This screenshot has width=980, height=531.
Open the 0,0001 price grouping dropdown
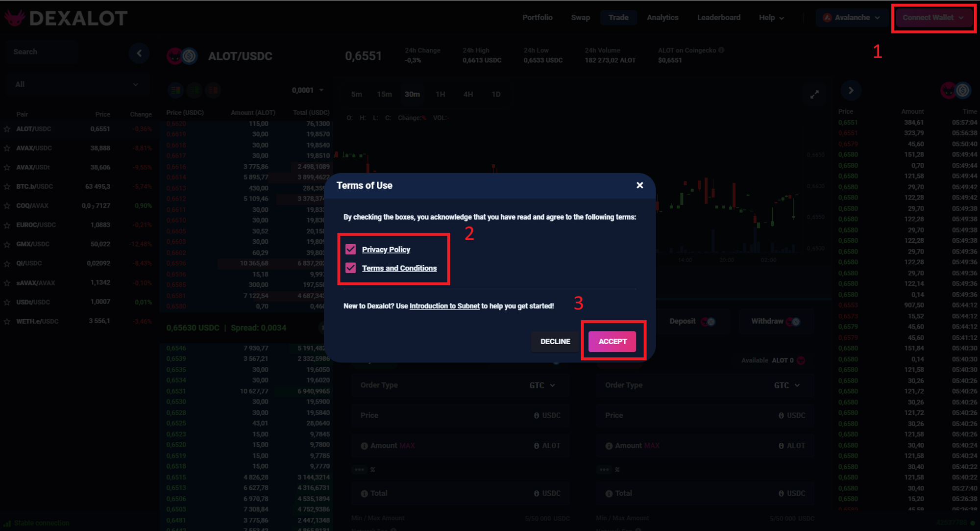308,90
